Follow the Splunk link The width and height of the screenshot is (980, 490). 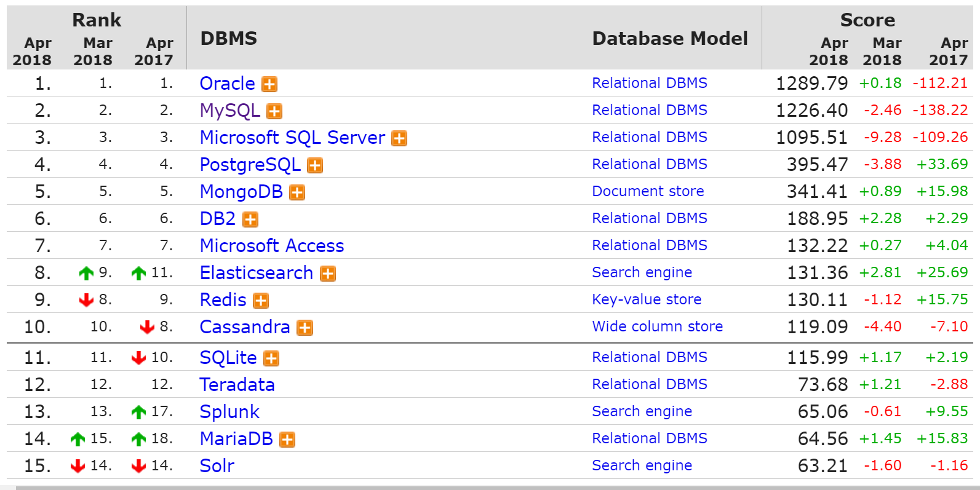click(229, 412)
